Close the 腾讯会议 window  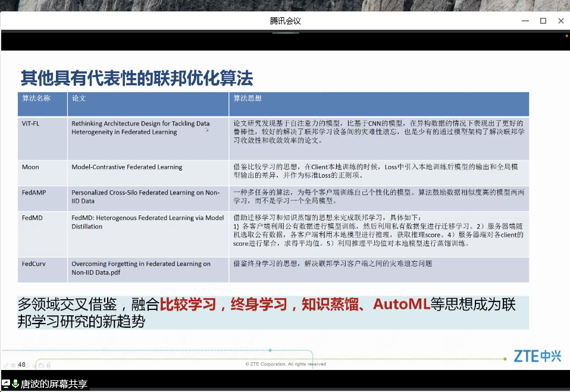(560, 21)
